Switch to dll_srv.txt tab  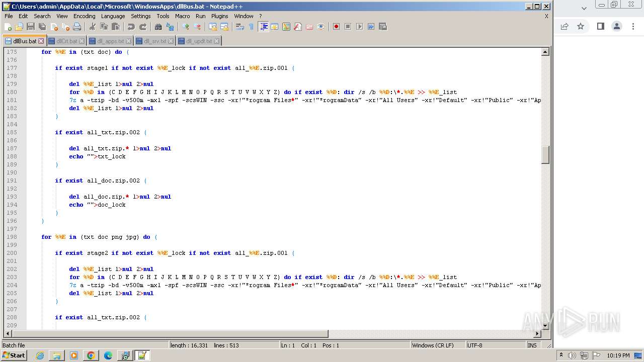coord(154,41)
